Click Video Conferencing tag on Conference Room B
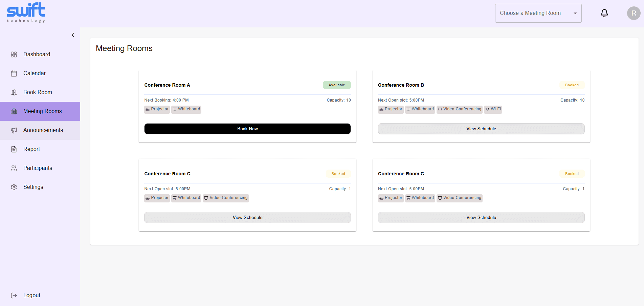 coord(459,109)
